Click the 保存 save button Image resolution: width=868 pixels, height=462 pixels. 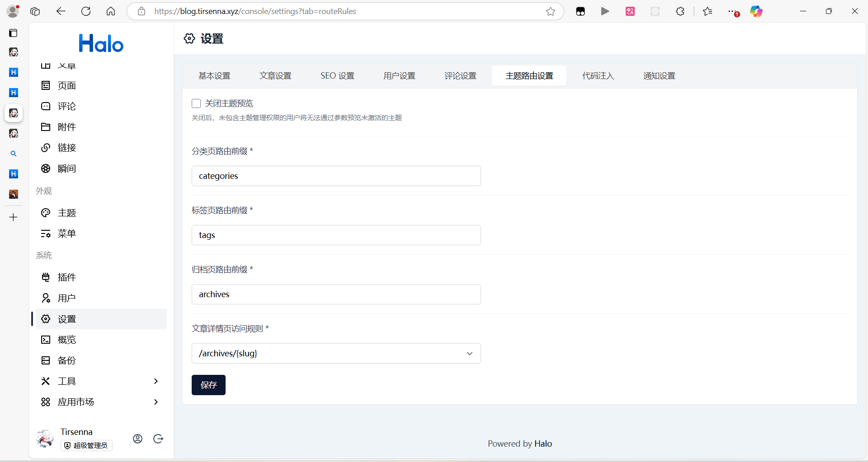(x=208, y=385)
